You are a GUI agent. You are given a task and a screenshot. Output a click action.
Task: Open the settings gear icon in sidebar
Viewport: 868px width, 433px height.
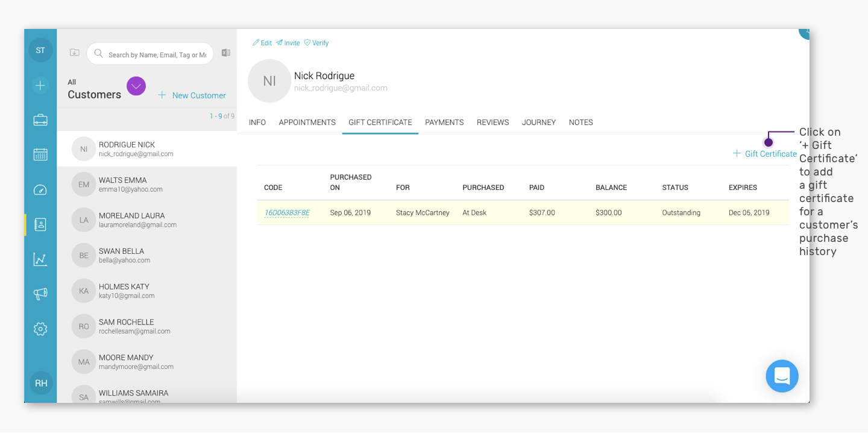coord(40,329)
